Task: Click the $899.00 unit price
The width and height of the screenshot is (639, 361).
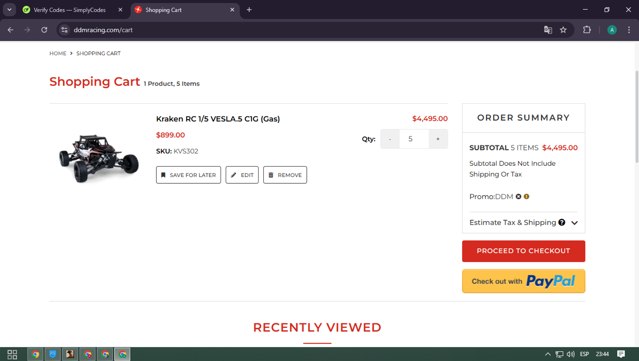Action: [x=170, y=135]
